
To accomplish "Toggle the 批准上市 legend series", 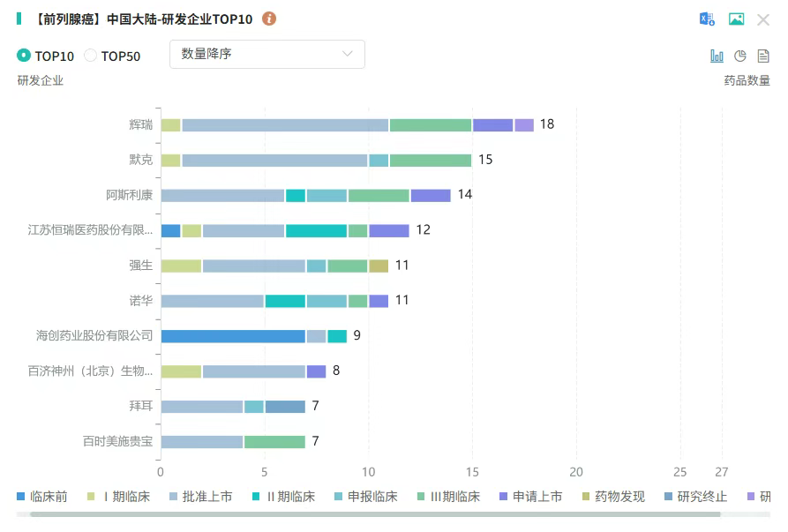I will [x=199, y=497].
